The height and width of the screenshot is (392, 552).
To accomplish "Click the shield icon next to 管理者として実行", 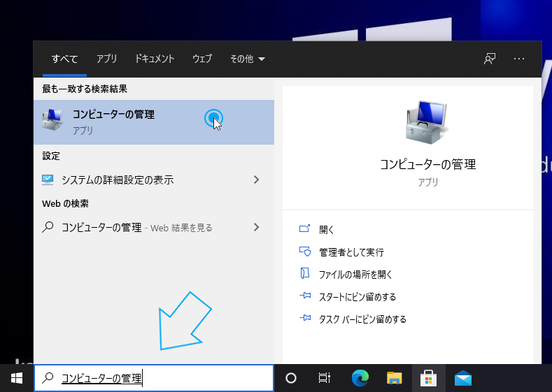I will (305, 252).
